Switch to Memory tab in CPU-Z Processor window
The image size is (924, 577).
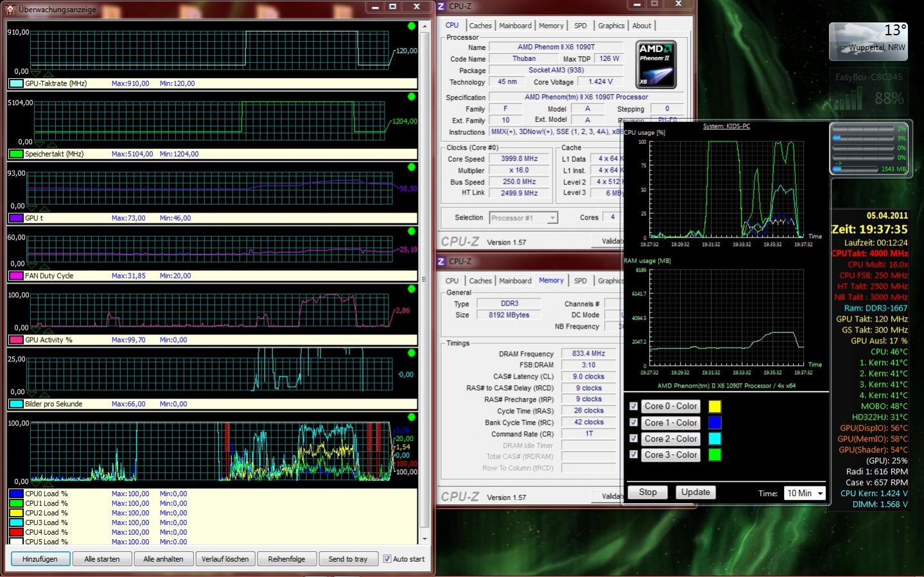tap(551, 26)
